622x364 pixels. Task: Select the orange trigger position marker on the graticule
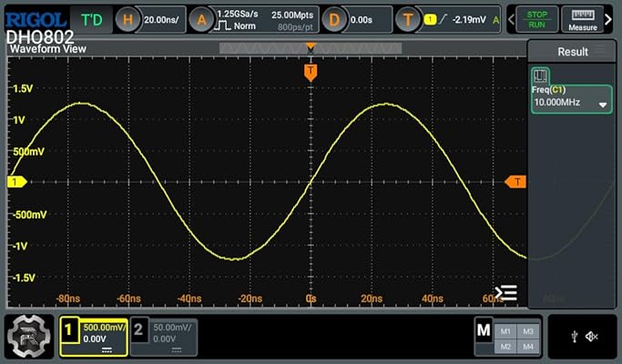pos(311,73)
